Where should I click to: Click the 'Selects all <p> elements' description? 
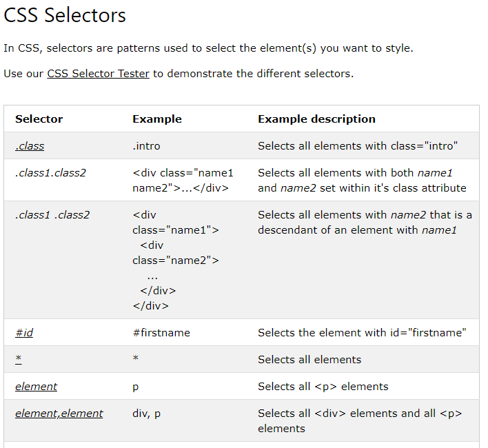[323, 387]
